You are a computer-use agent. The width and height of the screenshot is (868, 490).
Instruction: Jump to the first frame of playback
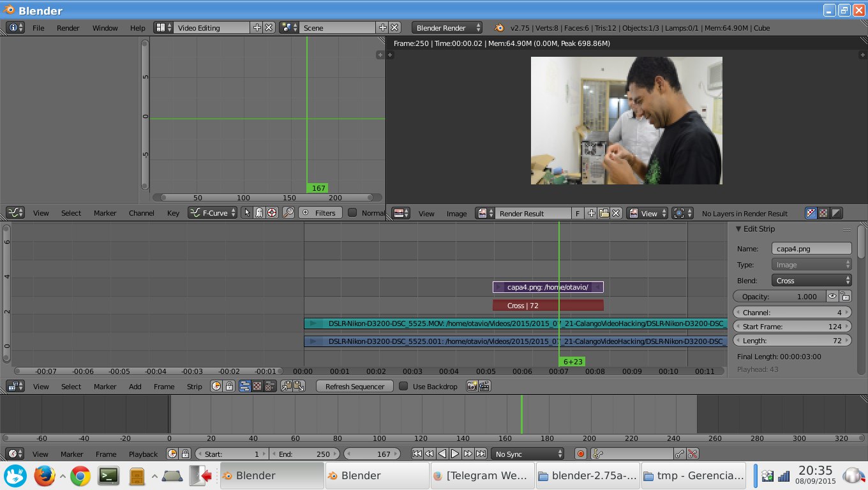(x=417, y=454)
